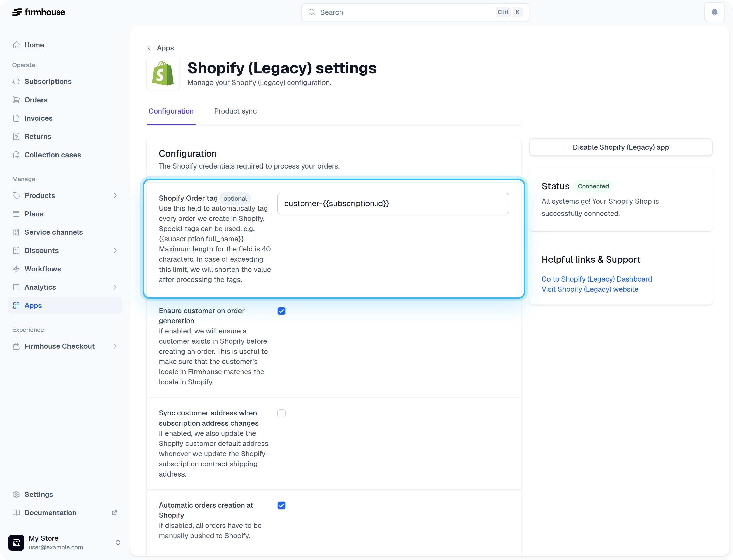The width and height of the screenshot is (733, 560).
Task: Click Disable Shopify (Legacy) app button
Action: pyautogui.click(x=621, y=147)
